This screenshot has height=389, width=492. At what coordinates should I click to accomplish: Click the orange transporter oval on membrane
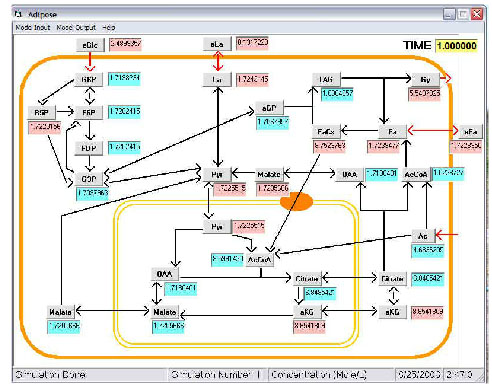296,201
